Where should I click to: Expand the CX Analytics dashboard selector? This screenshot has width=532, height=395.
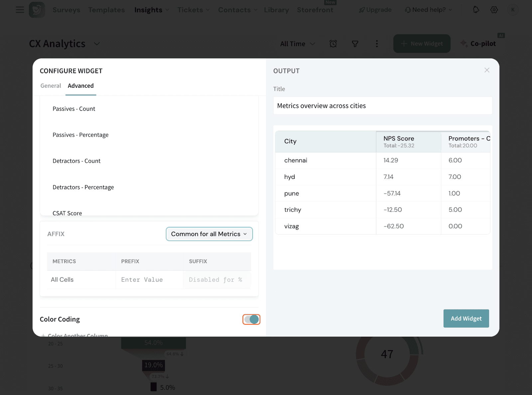97,44
